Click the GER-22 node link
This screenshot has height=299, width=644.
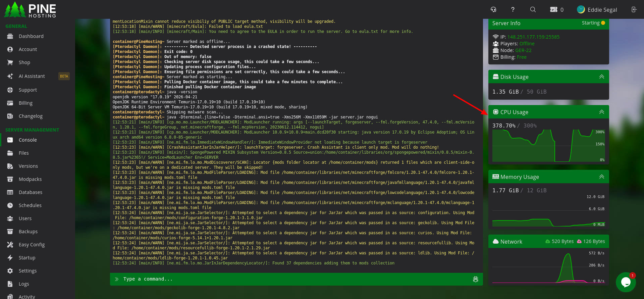[x=523, y=50]
